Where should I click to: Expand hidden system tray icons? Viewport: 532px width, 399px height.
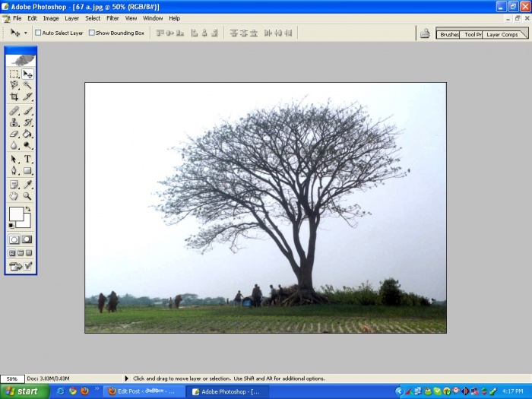tap(399, 391)
